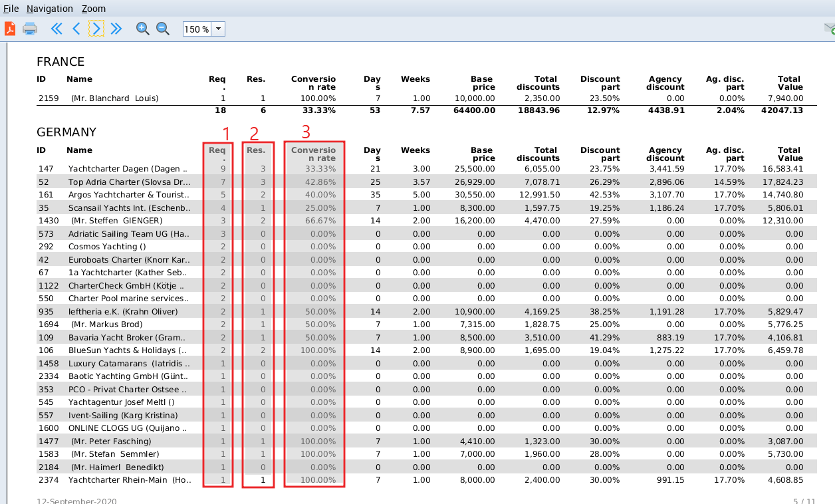835x504 pixels.
Task: Zoom in on the report
Action: tap(142, 29)
